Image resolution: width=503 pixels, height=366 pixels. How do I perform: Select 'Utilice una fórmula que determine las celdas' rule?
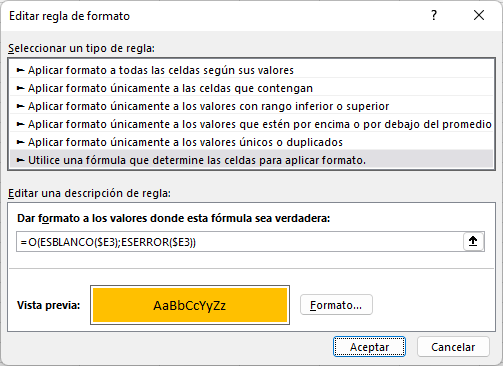pyautogui.click(x=251, y=160)
